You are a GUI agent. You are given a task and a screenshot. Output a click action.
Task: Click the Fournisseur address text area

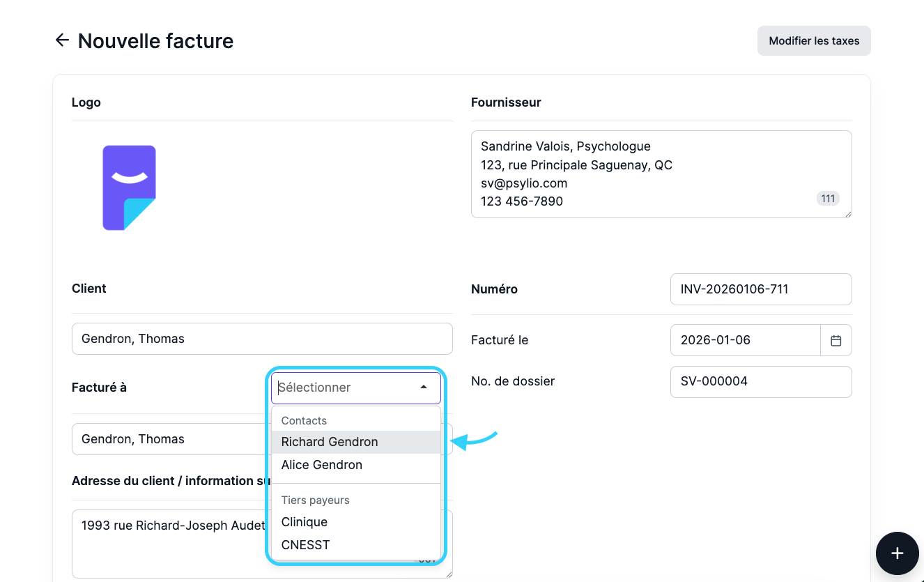(641, 174)
